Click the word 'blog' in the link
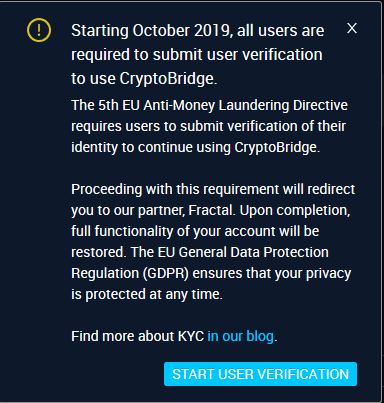 coord(260,336)
